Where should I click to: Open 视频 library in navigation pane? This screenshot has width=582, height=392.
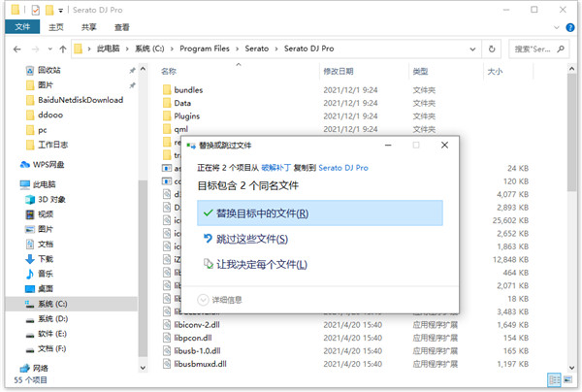(45, 214)
